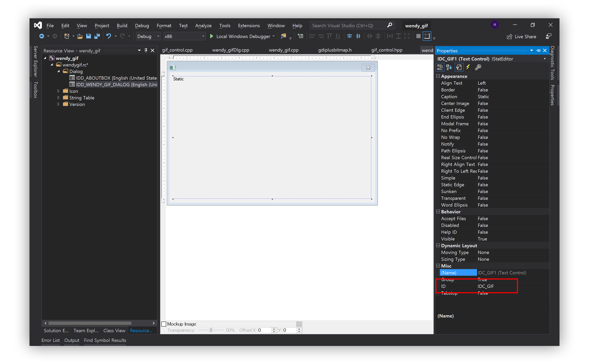
Task: Toggle Categorized view in Properties panel
Action: pyautogui.click(x=440, y=68)
